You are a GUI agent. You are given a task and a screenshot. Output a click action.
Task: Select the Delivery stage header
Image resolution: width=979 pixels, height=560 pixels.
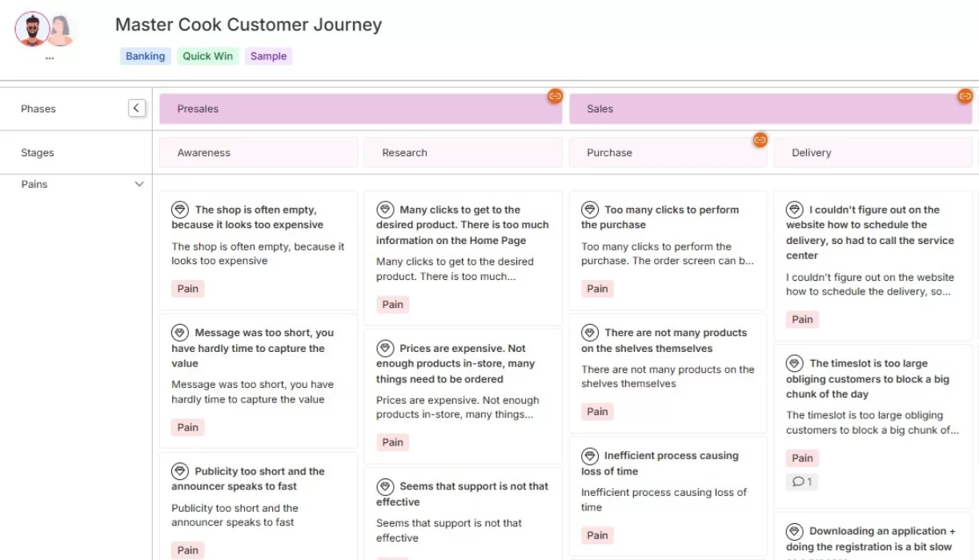tap(873, 152)
